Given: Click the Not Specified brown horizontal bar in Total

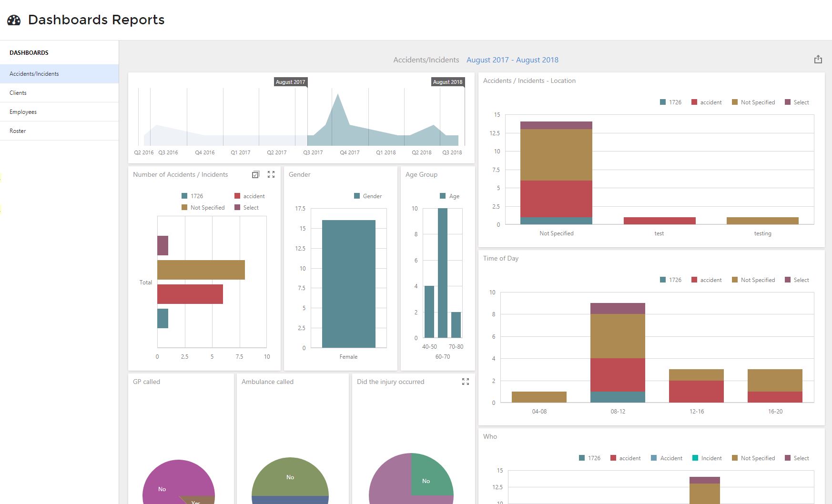Looking at the screenshot, I should pyautogui.click(x=201, y=270).
